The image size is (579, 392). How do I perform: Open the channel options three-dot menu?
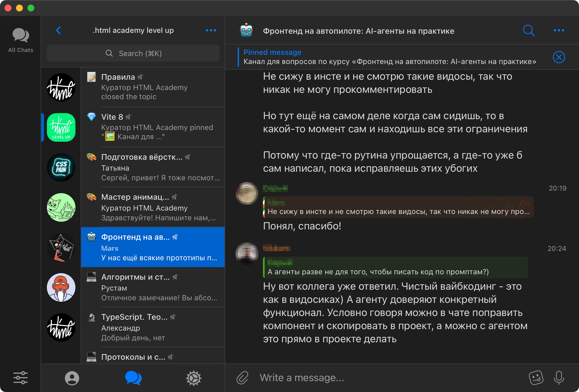click(559, 30)
